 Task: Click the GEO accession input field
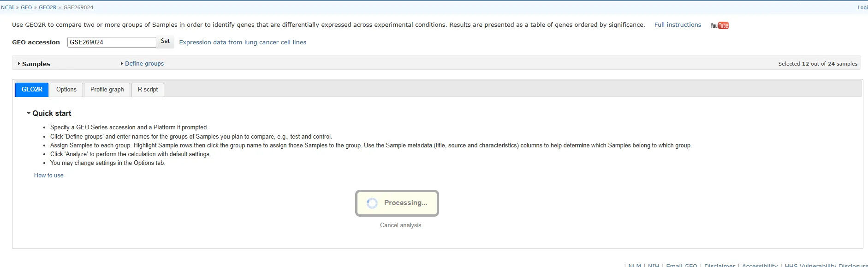click(x=112, y=42)
